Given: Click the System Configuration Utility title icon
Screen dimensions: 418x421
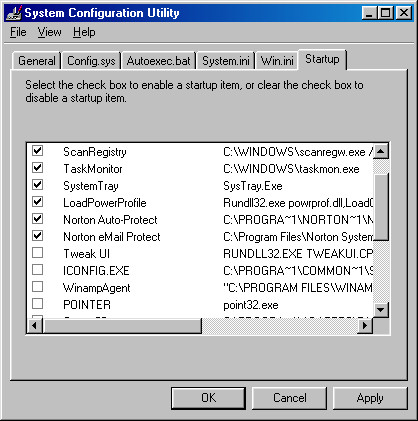Looking at the screenshot, I should pyautogui.click(x=14, y=13).
